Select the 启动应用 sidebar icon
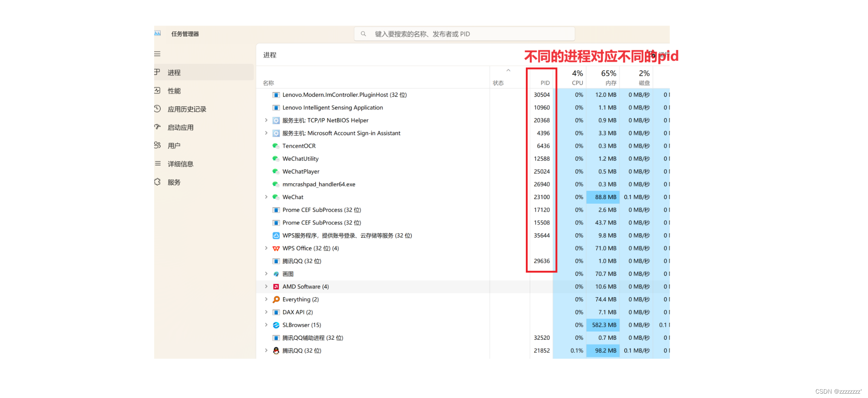868x398 pixels. pos(157,127)
